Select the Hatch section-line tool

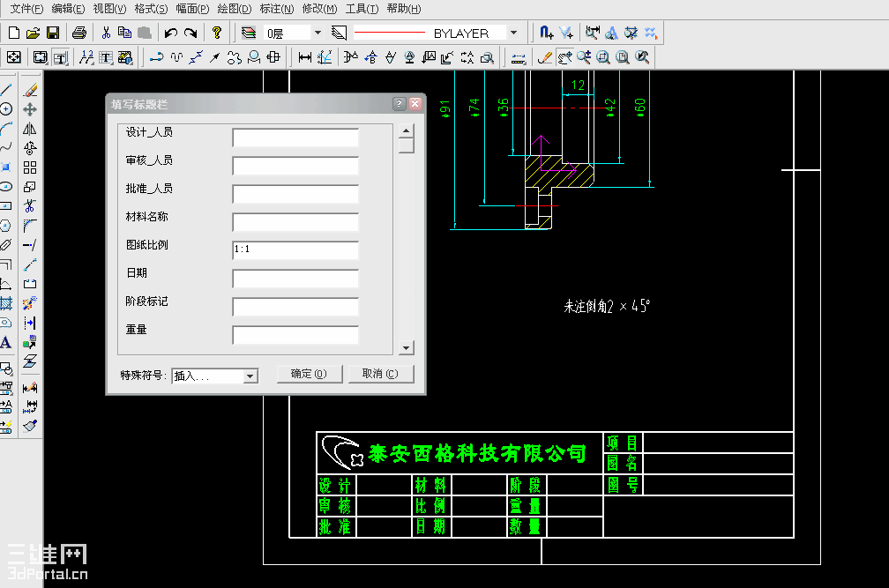click(5, 303)
